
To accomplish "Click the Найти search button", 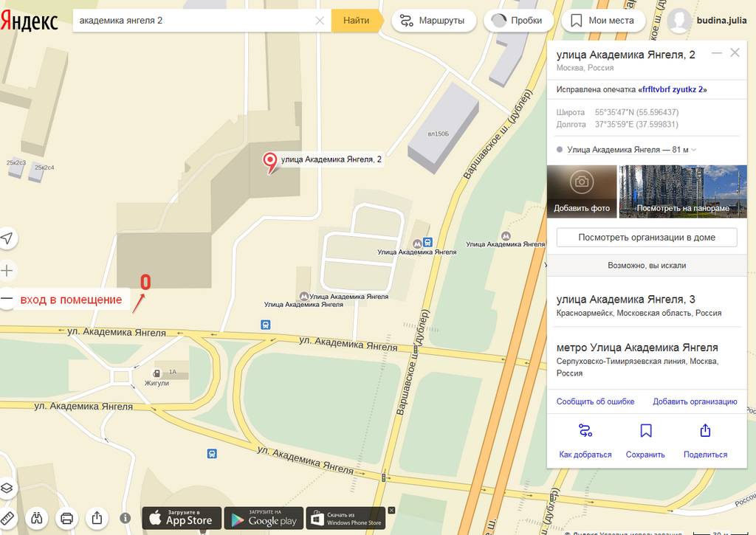I will coord(357,20).
